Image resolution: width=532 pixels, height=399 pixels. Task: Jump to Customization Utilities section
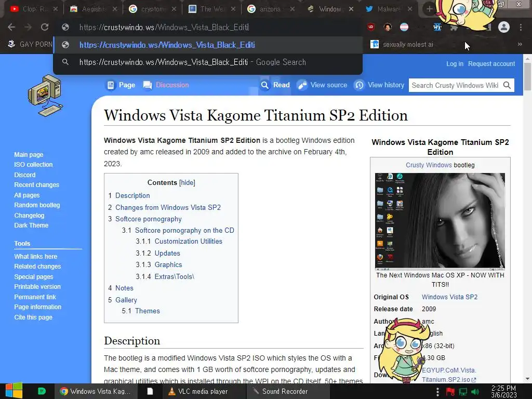tap(188, 241)
